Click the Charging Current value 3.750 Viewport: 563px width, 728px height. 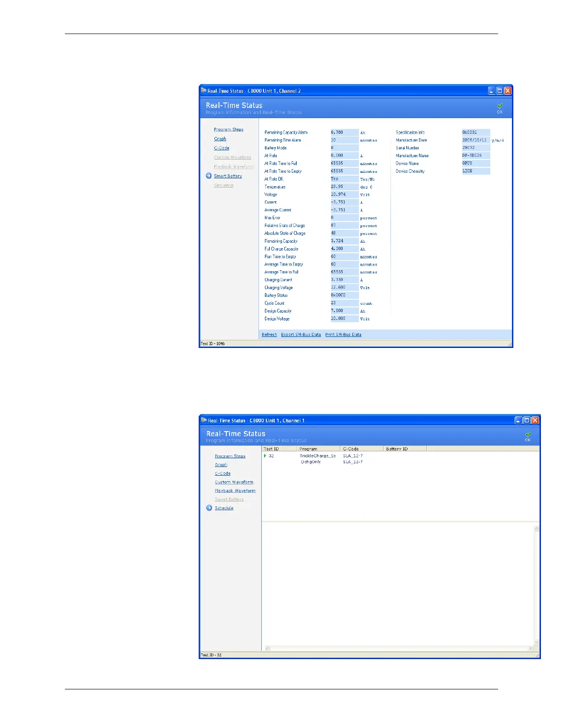click(345, 280)
